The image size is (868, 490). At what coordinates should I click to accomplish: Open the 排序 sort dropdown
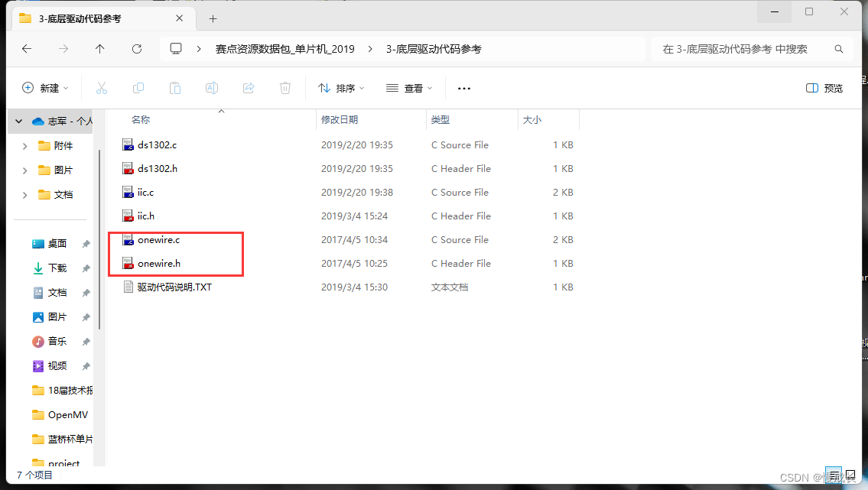[x=341, y=88]
